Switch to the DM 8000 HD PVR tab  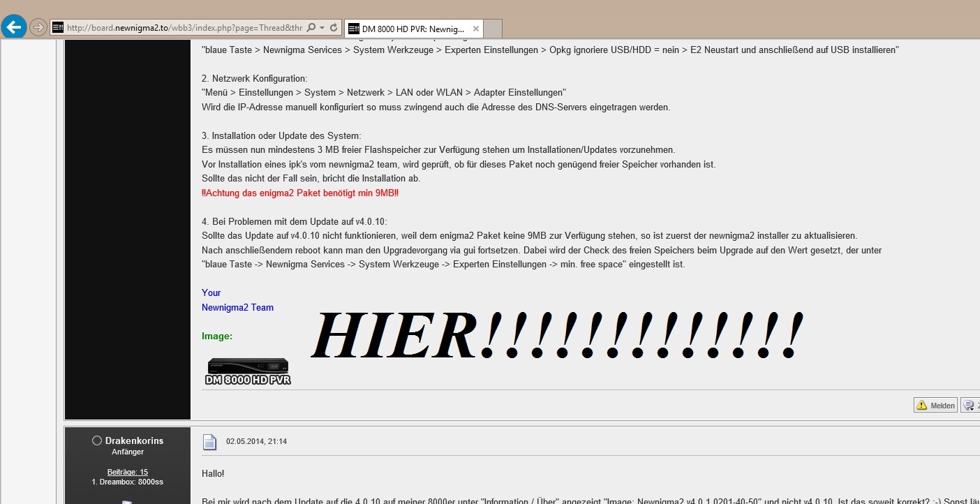[412, 29]
